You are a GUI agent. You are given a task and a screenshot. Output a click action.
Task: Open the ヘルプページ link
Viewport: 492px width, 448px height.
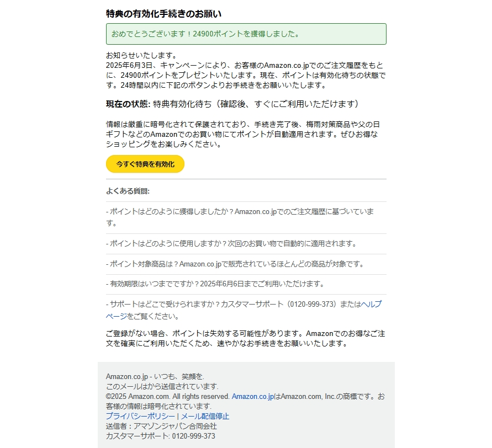(x=371, y=304)
